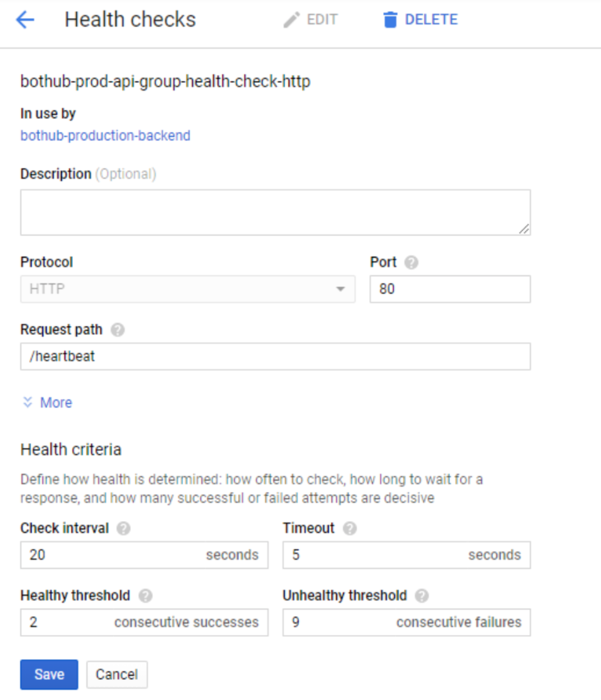Click the DELETE text in the header
The image size is (601, 700).
pyautogui.click(x=431, y=20)
